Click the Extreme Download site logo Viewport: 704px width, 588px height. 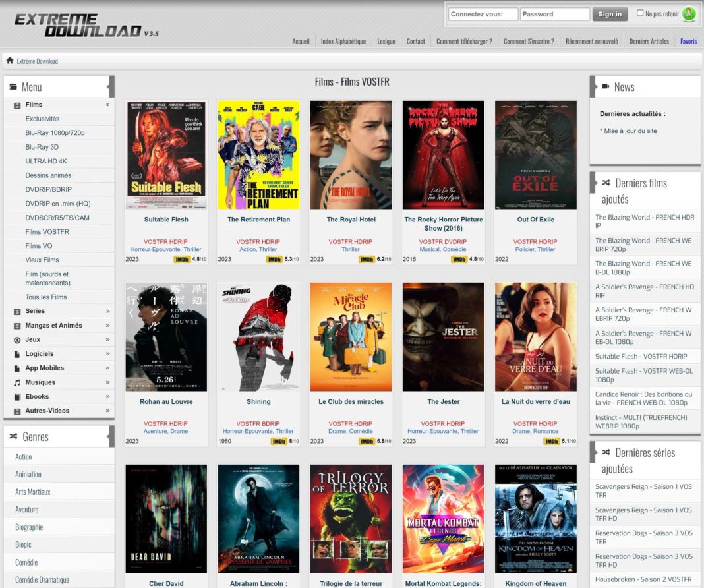(x=86, y=26)
